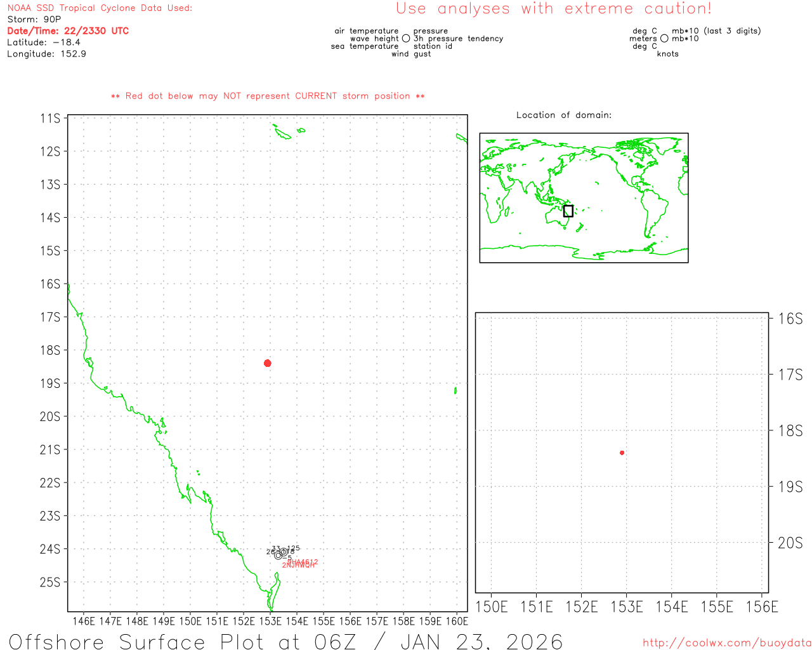Click the "24S" latitude label
This screenshot has height=650, width=812.
point(50,549)
